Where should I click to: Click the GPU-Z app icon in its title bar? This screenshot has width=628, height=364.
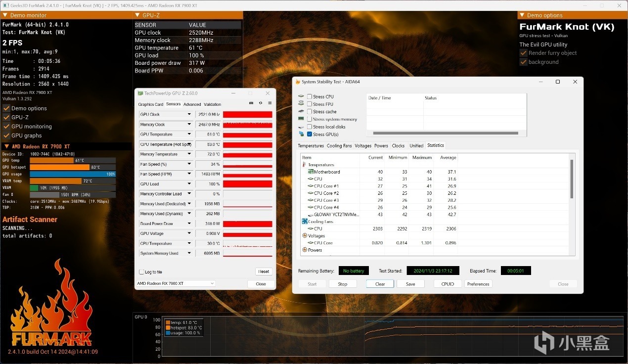click(140, 93)
